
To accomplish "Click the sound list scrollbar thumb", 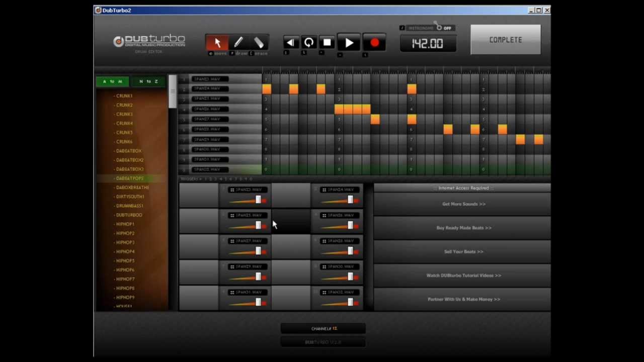I will (x=172, y=92).
